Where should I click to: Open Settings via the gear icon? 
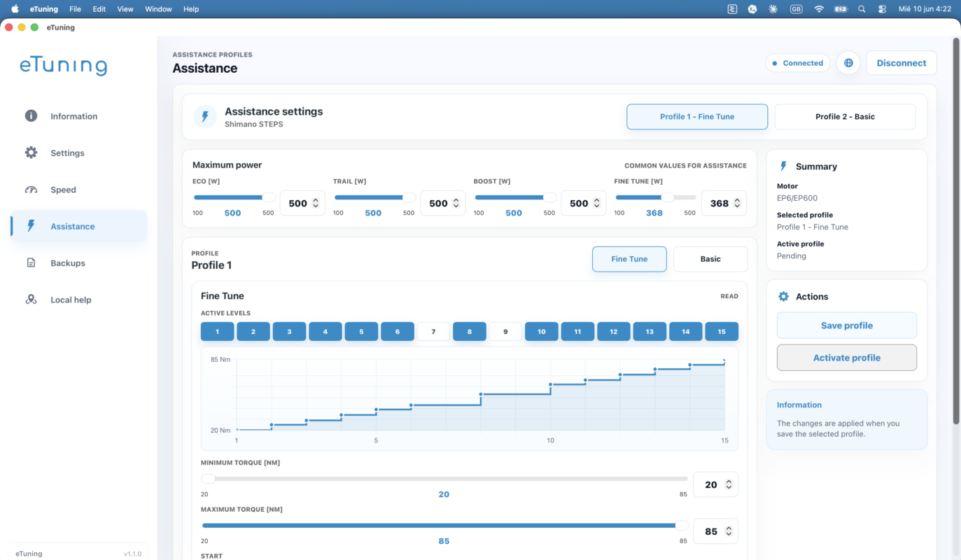tap(31, 153)
